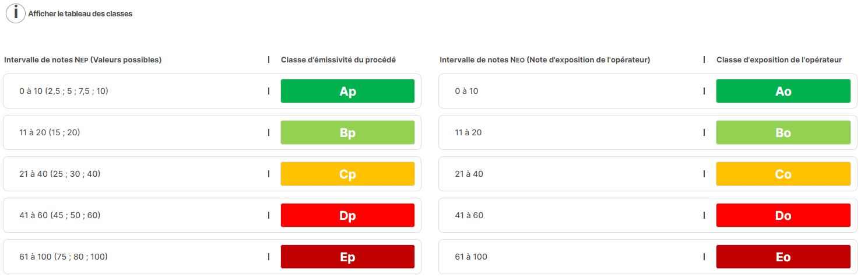Select the dark red Eo badge
Viewport: 868px width, 280px height.
point(783,257)
